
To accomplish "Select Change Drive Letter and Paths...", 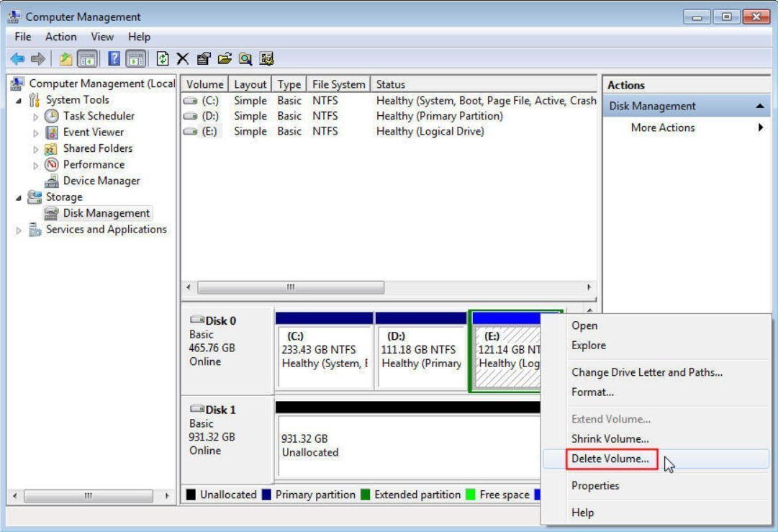I will (656, 372).
